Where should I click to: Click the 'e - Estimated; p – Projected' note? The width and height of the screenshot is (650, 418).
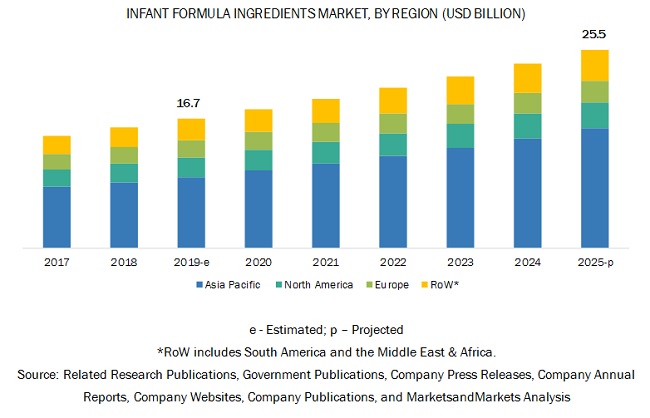click(x=325, y=330)
